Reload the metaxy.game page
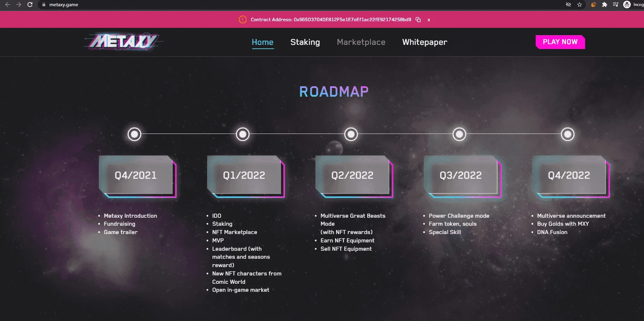 point(30,5)
